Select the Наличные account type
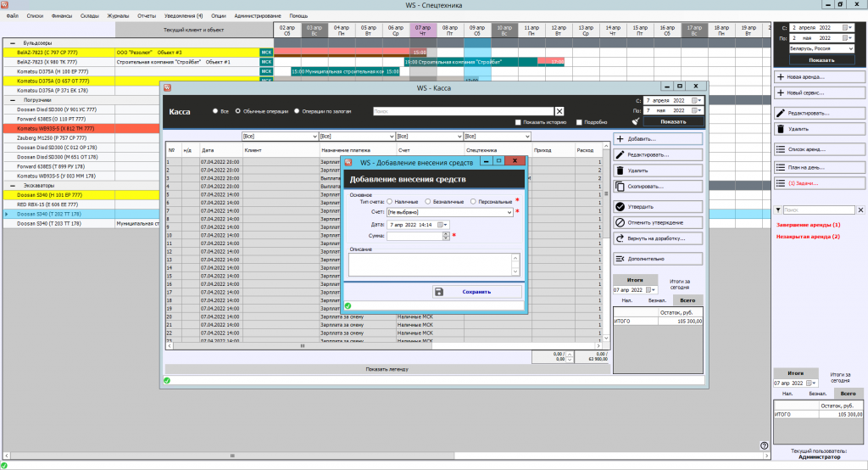The height and width of the screenshot is (470, 868). point(390,202)
